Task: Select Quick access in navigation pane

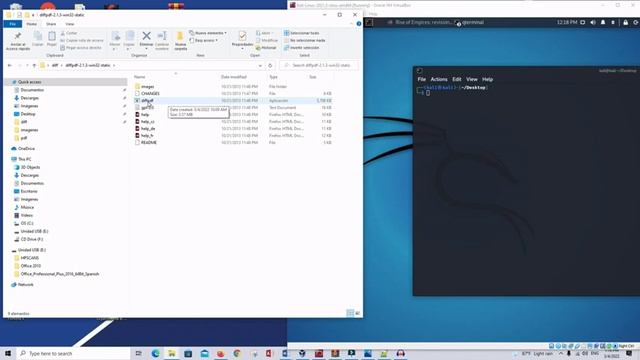Action: (29, 82)
